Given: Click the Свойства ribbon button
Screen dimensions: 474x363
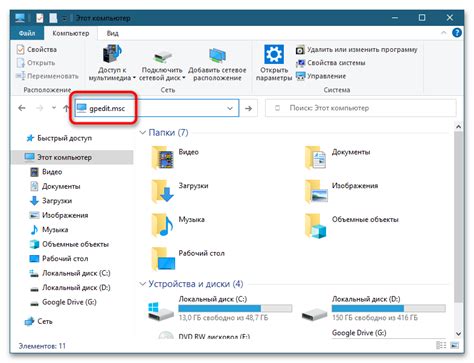Looking at the screenshot, I should click(37, 50).
